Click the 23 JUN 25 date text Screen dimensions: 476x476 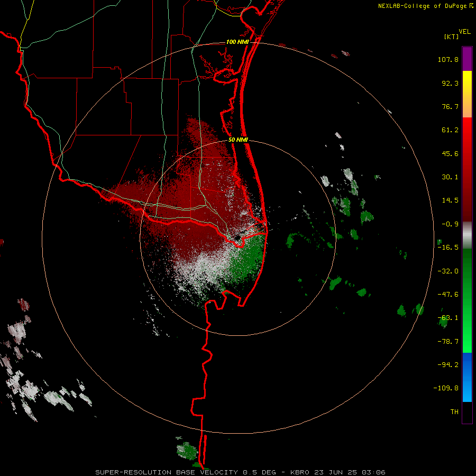pyautogui.click(x=336, y=472)
